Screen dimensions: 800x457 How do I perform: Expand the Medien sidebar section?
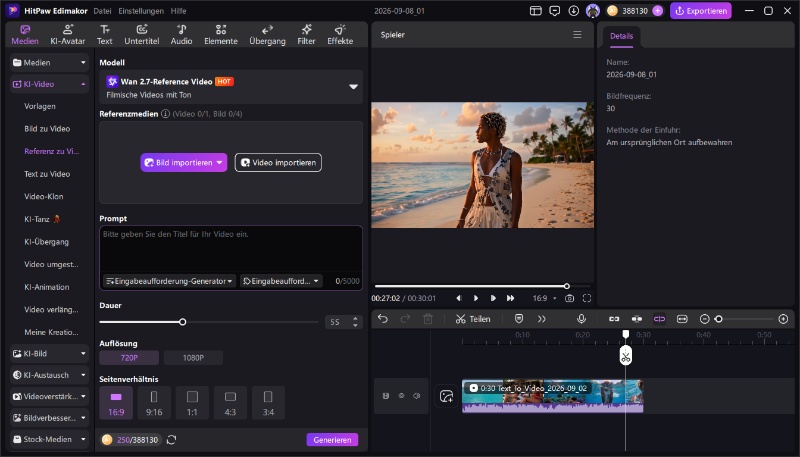[49, 63]
